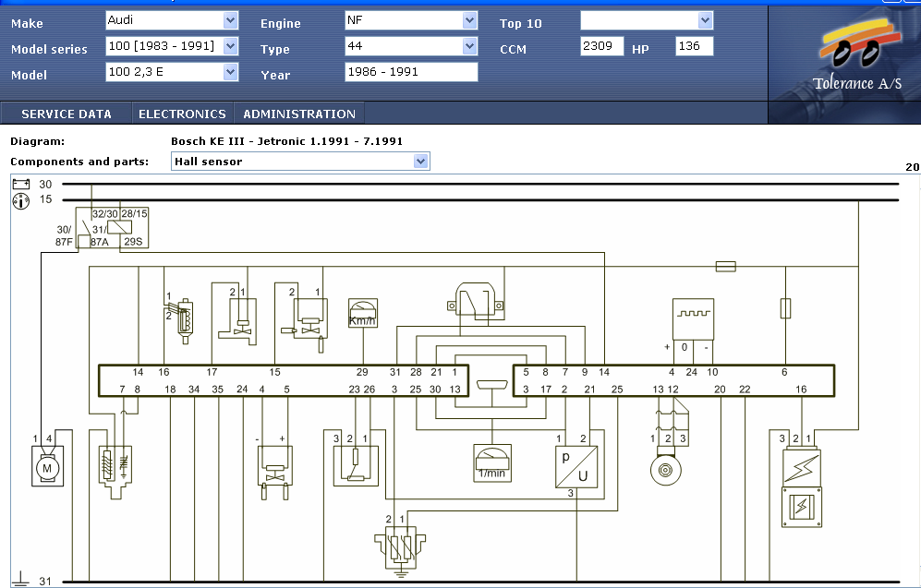Select the Km/h speedometer gauge symbol
Image resolution: width=921 pixels, height=588 pixels.
362,313
